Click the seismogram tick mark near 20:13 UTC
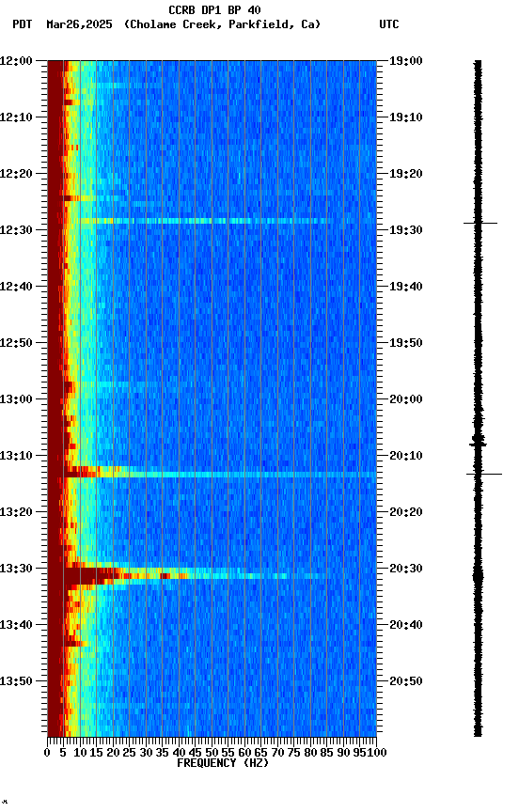The width and height of the screenshot is (519, 812). pyautogui.click(x=484, y=474)
